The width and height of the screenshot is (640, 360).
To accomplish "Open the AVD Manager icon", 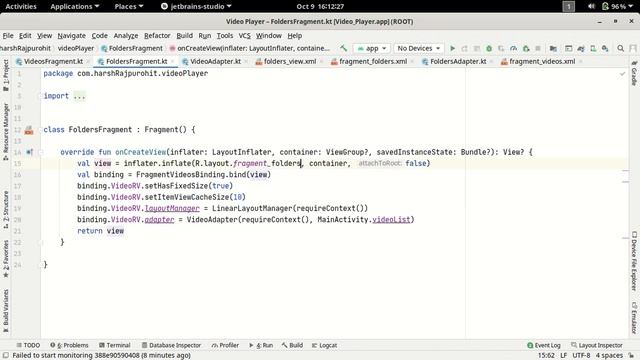I will [x=593, y=48].
